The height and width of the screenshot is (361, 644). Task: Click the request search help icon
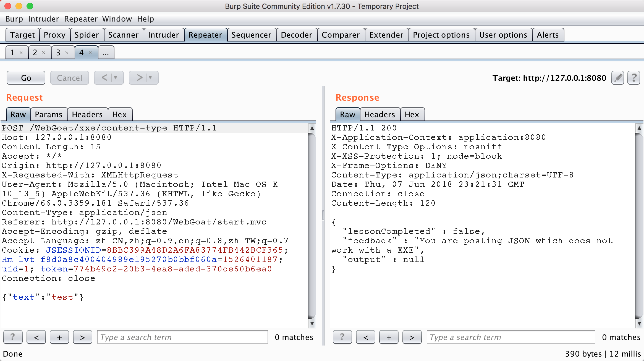[x=13, y=337]
